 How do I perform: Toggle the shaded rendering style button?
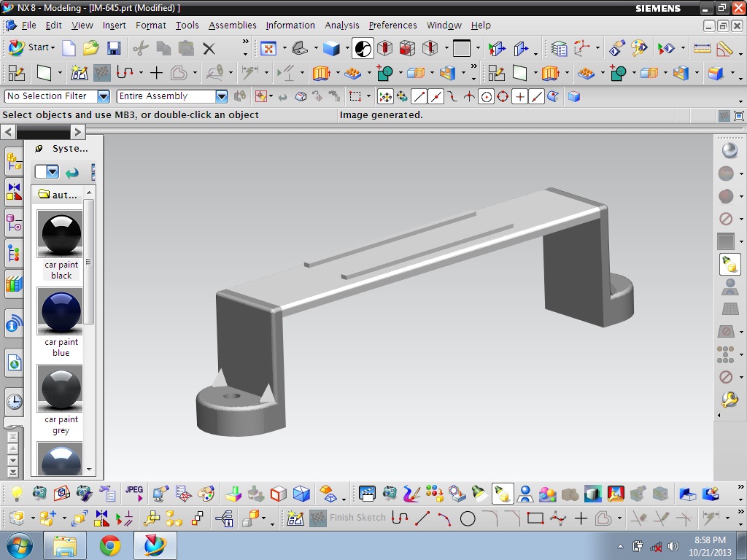coord(331,48)
